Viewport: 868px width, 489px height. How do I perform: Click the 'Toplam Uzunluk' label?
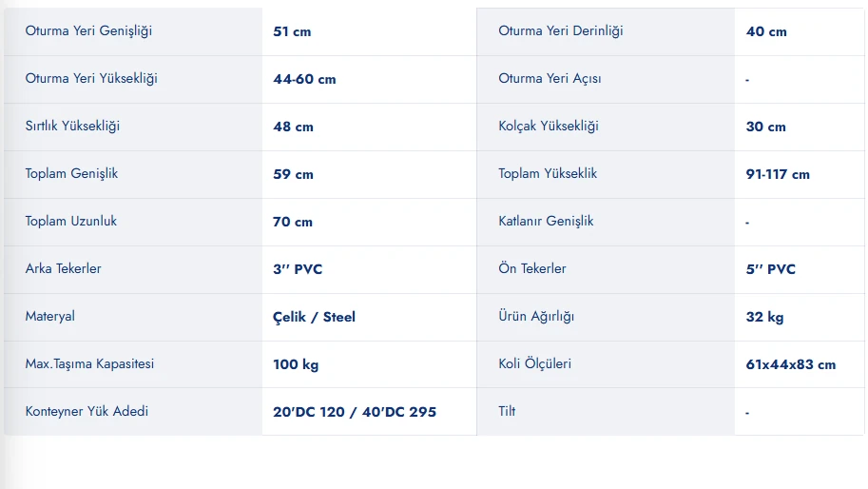point(71,222)
